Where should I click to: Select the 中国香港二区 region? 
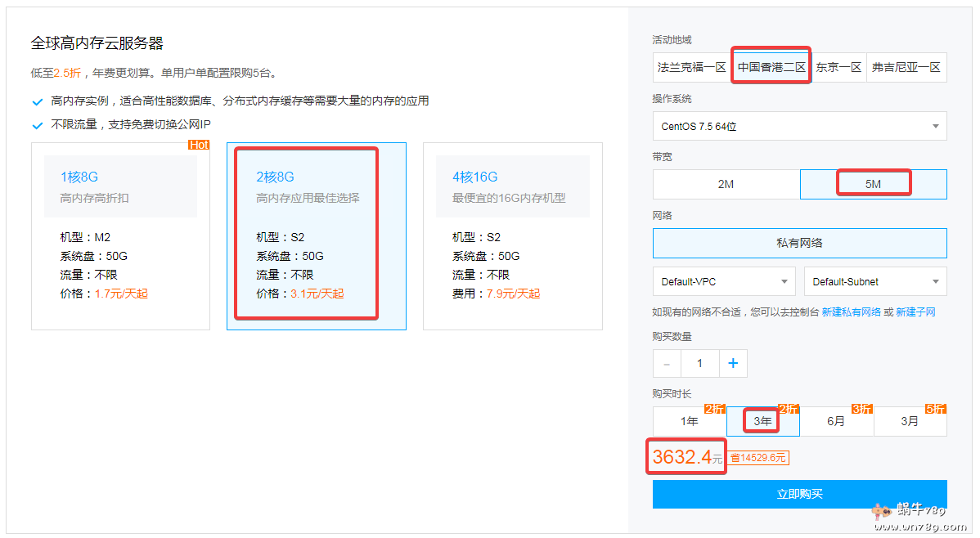tap(771, 67)
